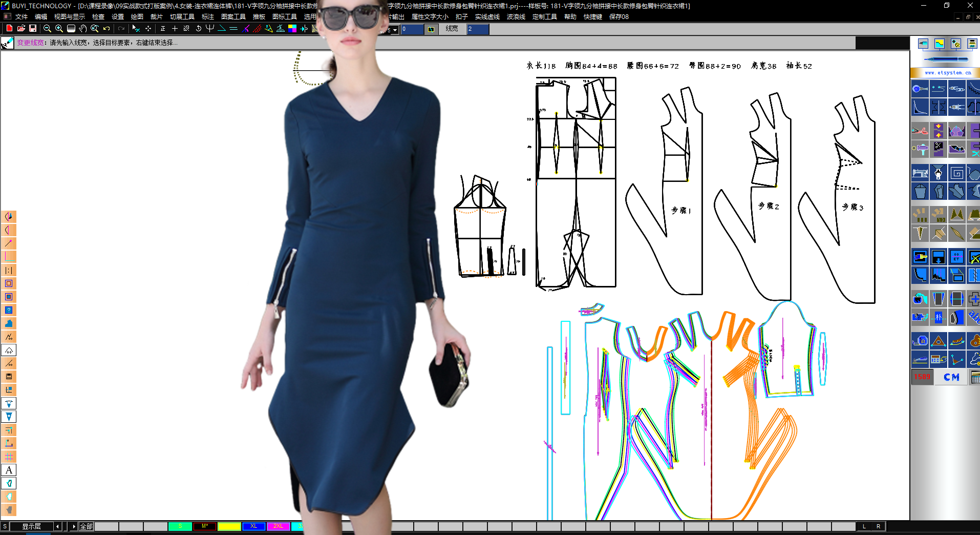Click the zoom out magnifier icon
The width and height of the screenshot is (980, 535).
click(x=47, y=29)
